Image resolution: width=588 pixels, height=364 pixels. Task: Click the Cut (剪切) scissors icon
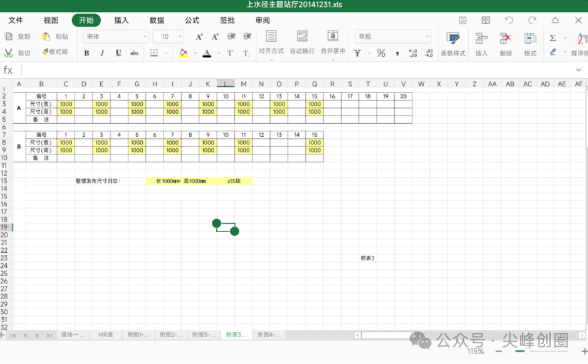pyautogui.click(x=8, y=53)
